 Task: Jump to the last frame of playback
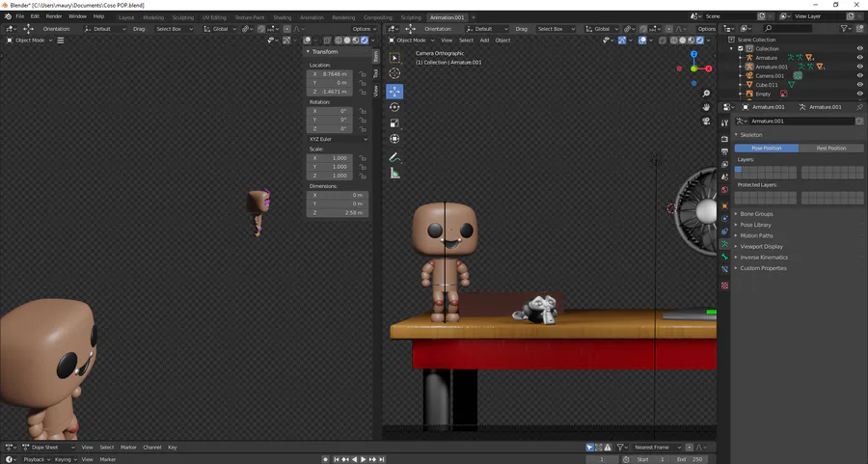[382, 459]
